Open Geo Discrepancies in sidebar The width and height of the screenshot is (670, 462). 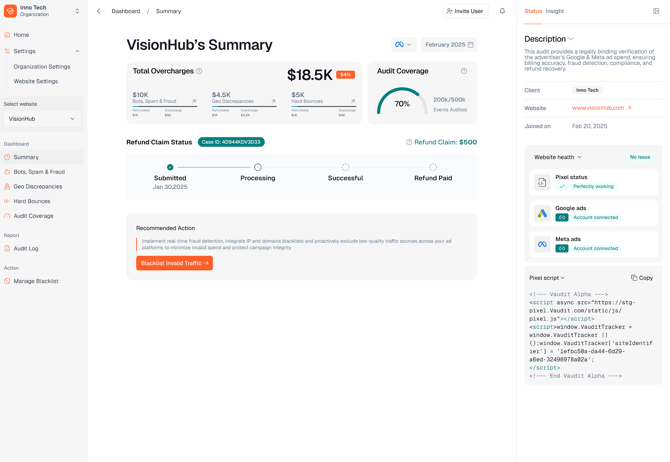pos(38,187)
